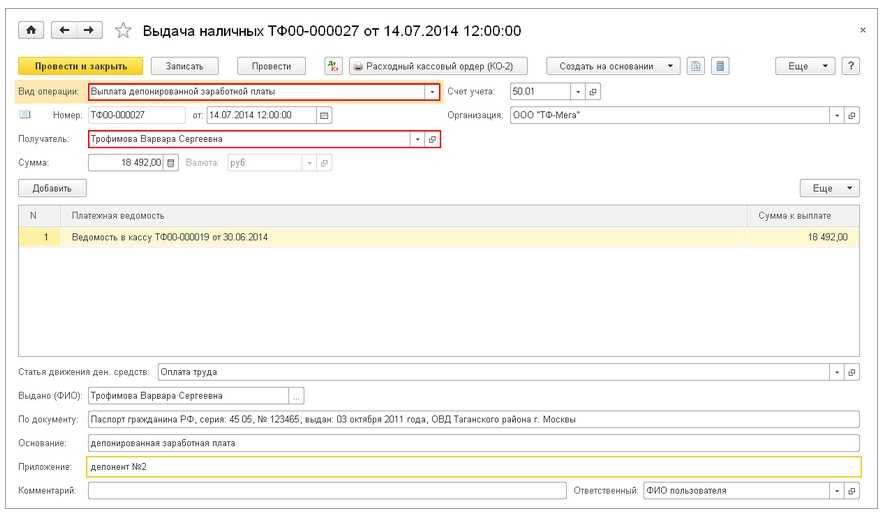Viewport: 893px width, 519px height.
Task: Click Провести и закрыть button
Action: click(x=81, y=66)
